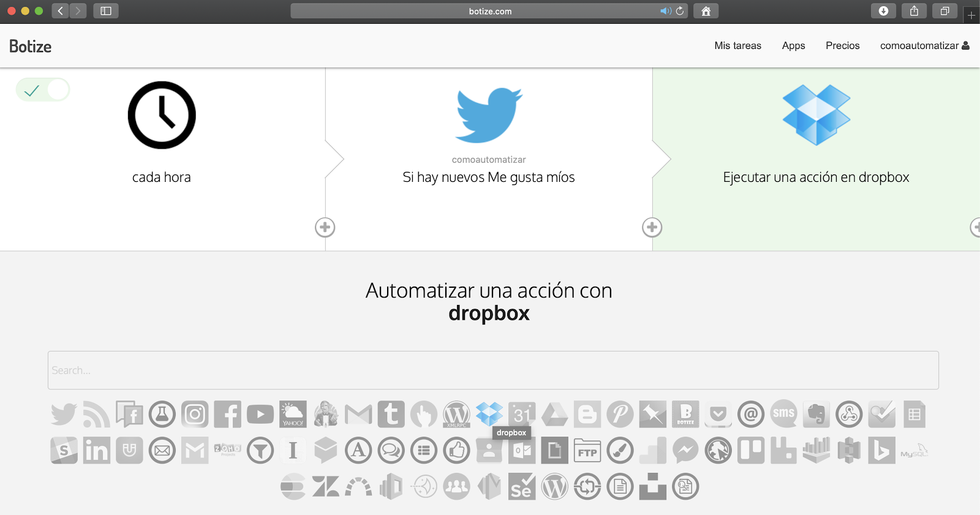Pick the Twitter app icon in the grid
Image resolution: width=980 pixels, height=515 pixels.
click(64, 415)
